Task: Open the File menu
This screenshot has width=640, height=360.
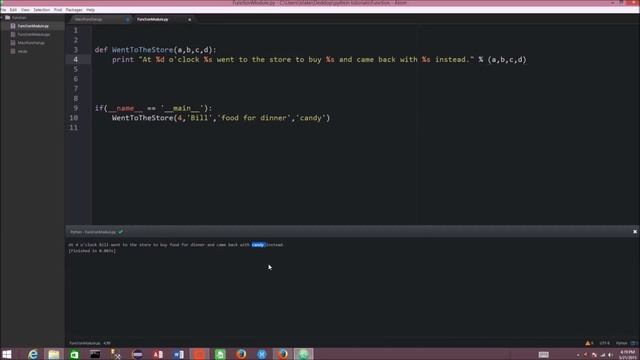Action: (3, 9)
